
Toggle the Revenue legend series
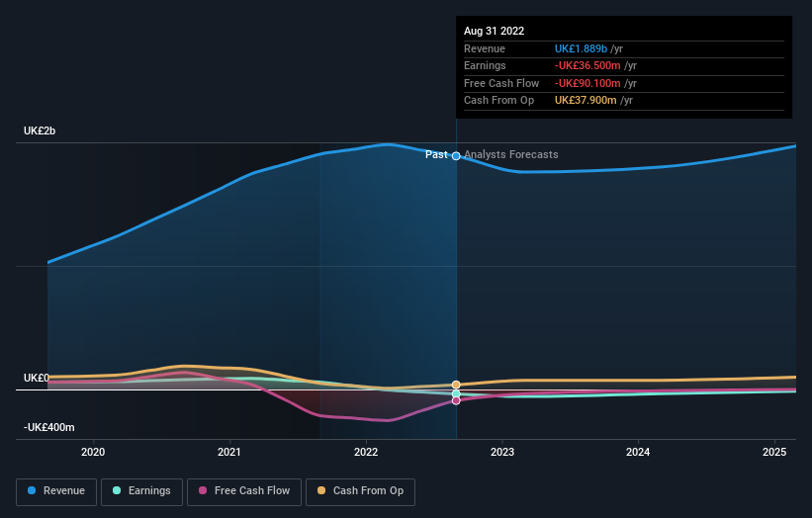56,491
